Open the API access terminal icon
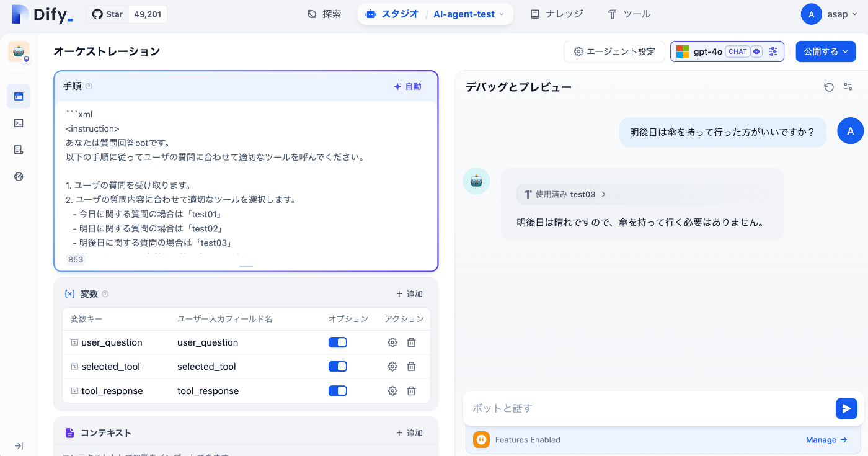This screenshot has height=456, width=868. pyautogui.click(x=19, y=123)
